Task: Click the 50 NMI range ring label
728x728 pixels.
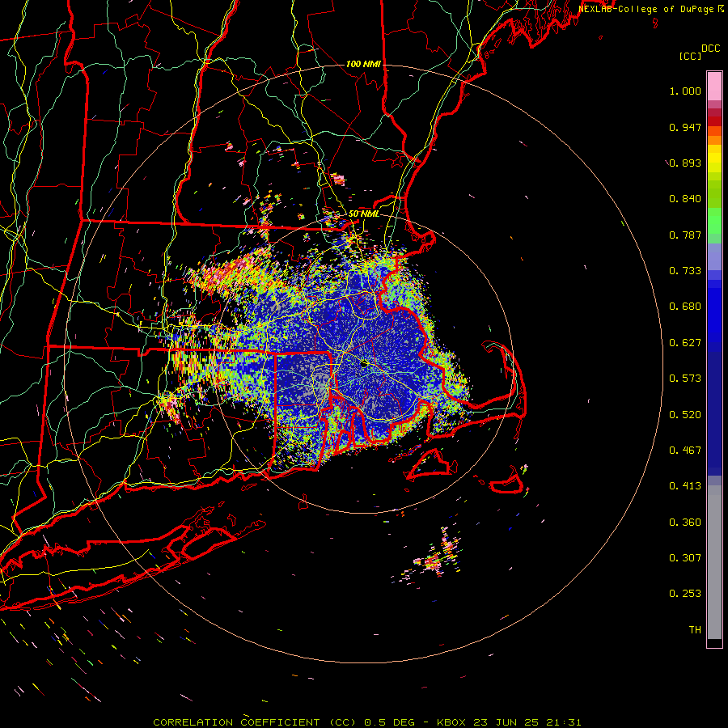Action: [363, 214]
